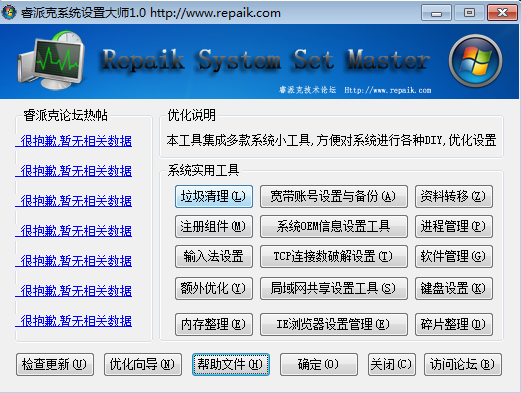Open 注册组件(M) register component tool
Viewport: 521px width, 393px height.
pos(214,227)
